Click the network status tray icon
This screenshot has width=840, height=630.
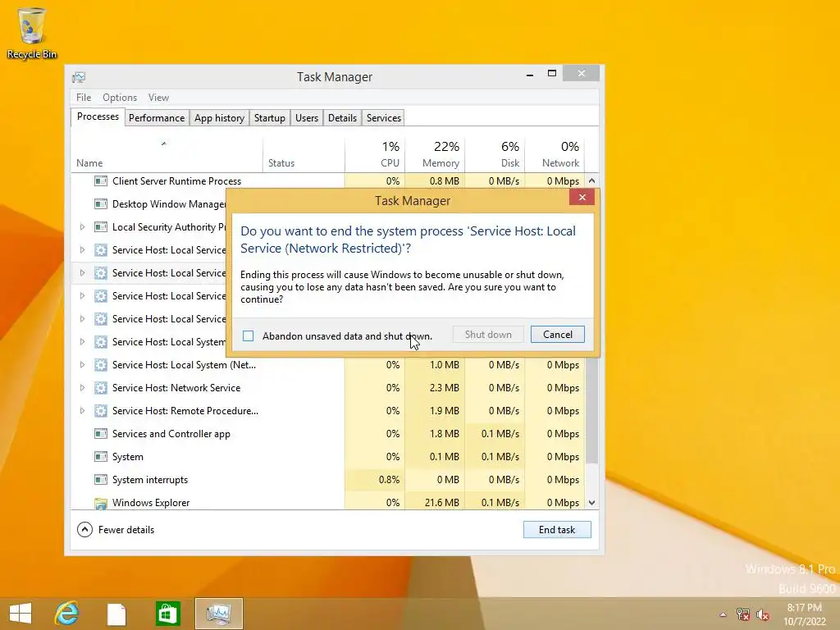tap(743, 614)
